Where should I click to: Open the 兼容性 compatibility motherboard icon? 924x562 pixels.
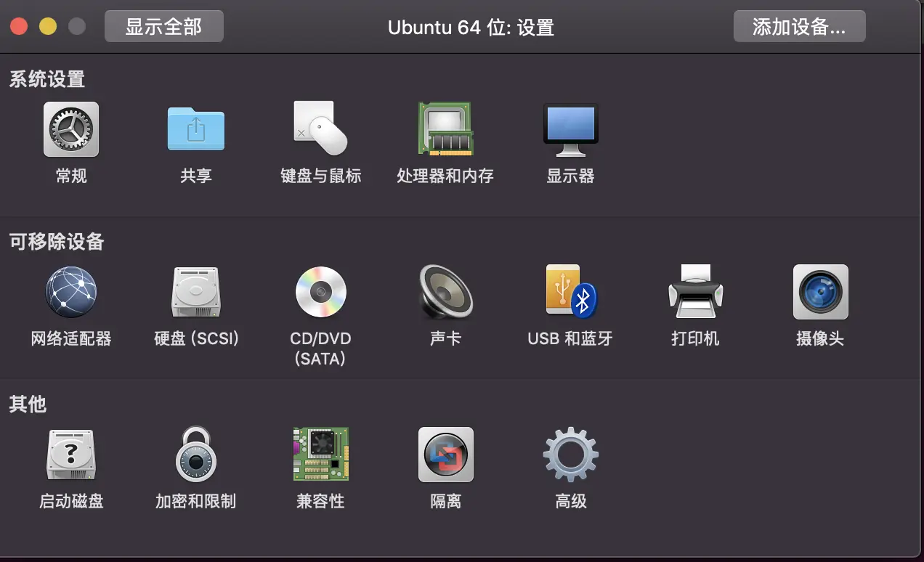320,454
